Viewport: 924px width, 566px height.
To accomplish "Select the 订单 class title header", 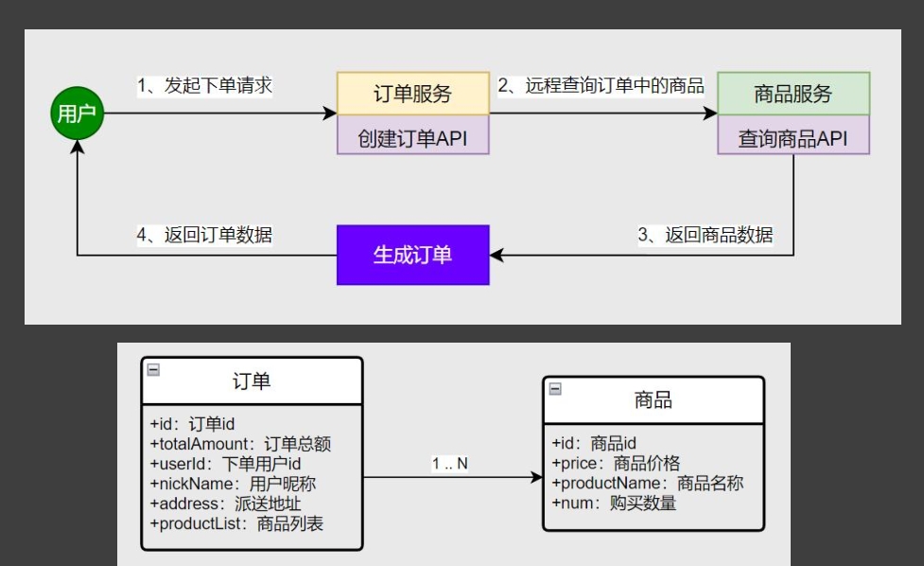I will pos(251,380).
